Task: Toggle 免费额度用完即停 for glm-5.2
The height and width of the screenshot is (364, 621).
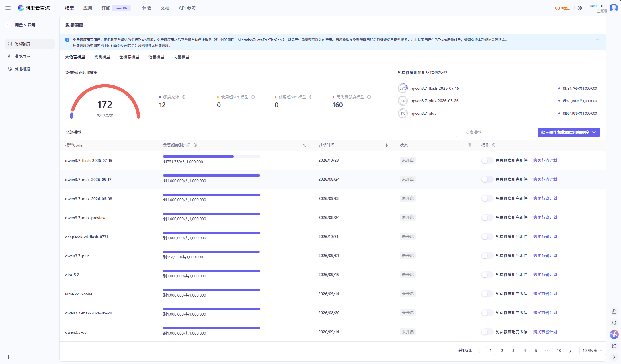Action: [x=487, y=275]
